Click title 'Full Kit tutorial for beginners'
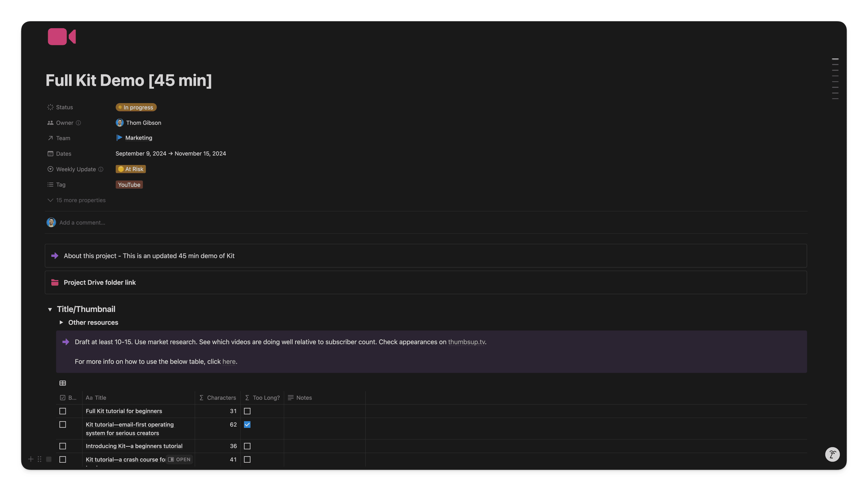 [124, 411]
